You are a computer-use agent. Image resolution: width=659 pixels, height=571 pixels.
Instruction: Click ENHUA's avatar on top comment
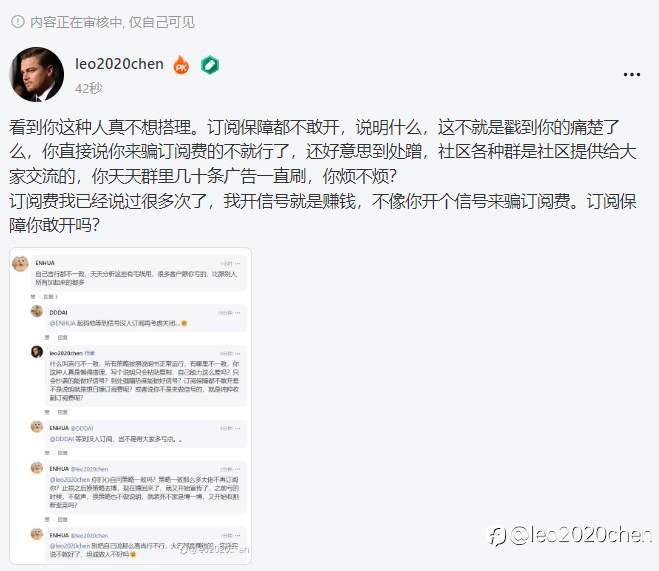point(20,264)
